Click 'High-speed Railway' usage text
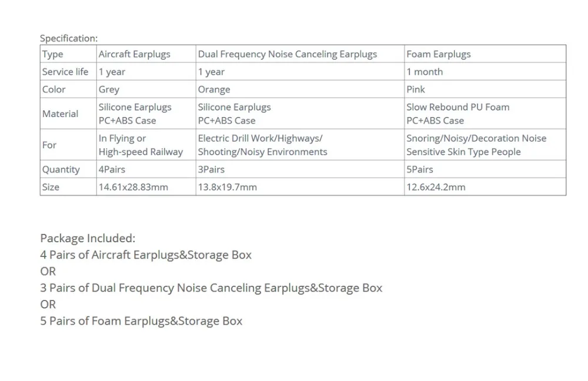 [x=141, y=152]
